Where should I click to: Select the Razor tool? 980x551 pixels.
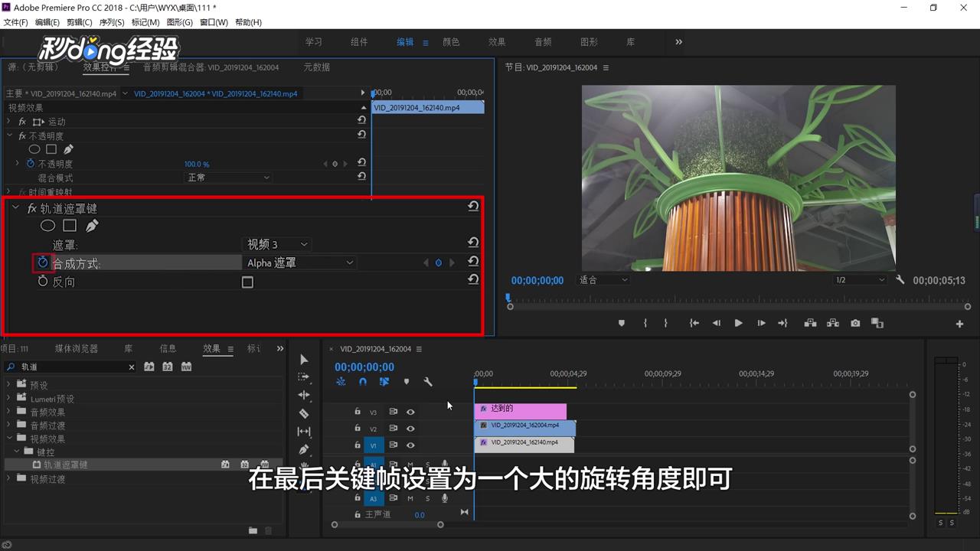click(x=304, y=413)
